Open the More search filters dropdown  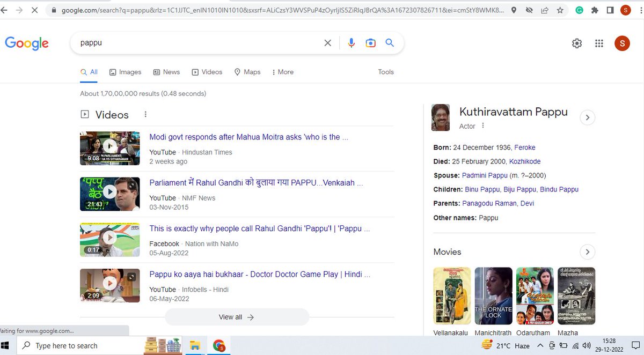(283, 72)
